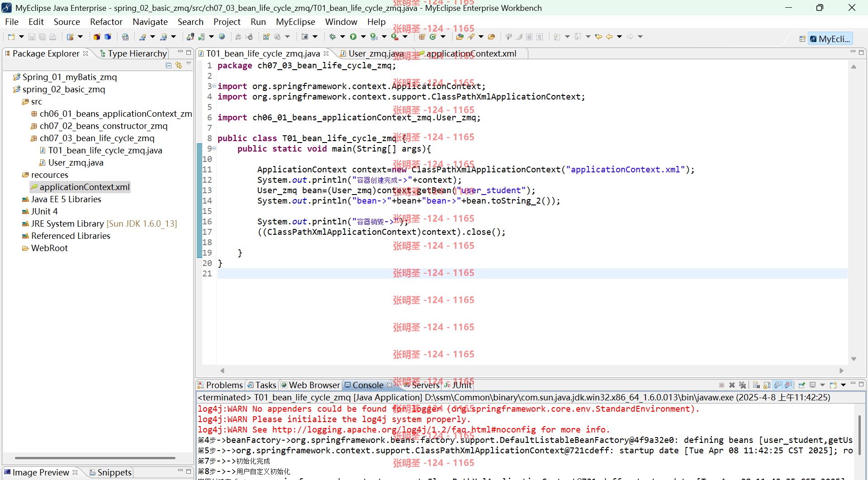
Task: Open the MyEclipse menu
Action: pos(295,22)
